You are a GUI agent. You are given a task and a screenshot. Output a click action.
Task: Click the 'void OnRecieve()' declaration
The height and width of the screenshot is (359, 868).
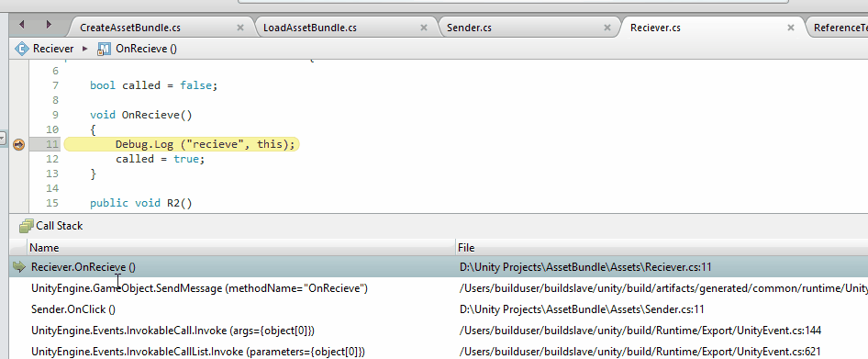coord(140,116)
